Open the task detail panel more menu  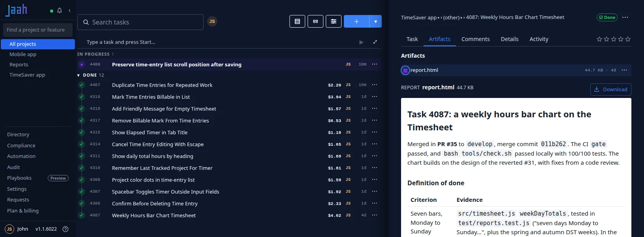pos(625,17)
